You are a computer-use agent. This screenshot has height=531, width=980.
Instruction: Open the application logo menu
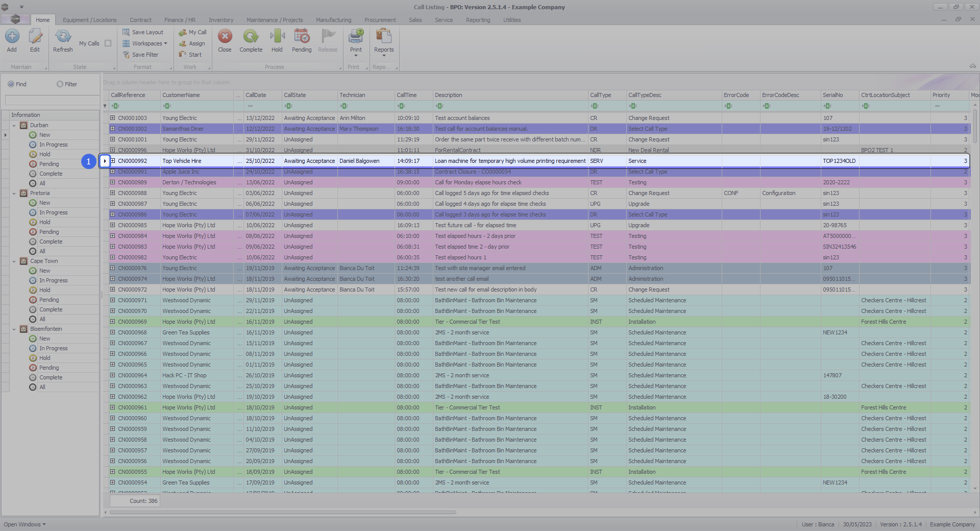(x=15, y=19)
